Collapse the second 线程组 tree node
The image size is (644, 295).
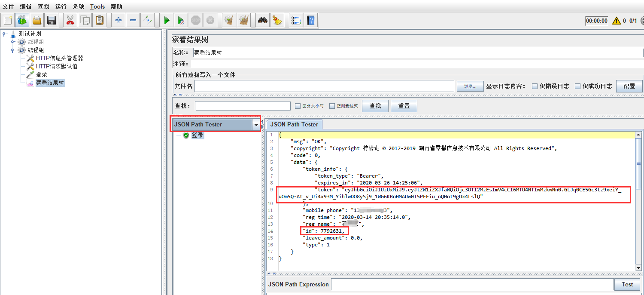[x=13, y=50]
